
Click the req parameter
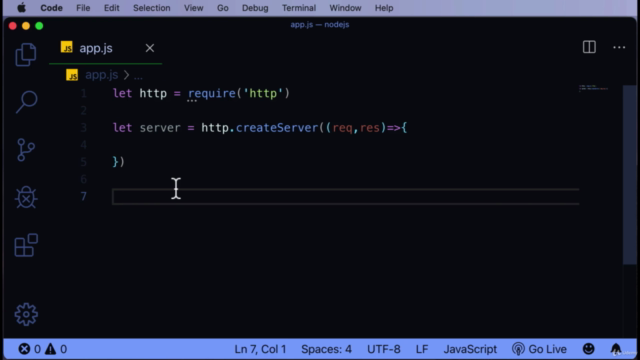342,128
